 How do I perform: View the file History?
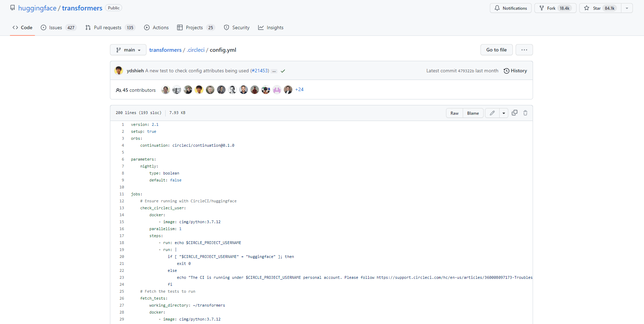point(515,71)
